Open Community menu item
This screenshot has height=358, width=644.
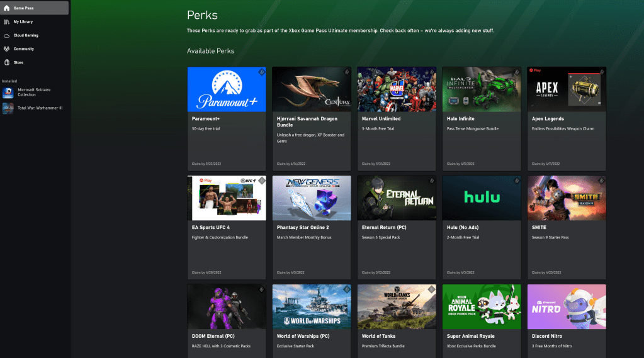[x=34, y=49]
